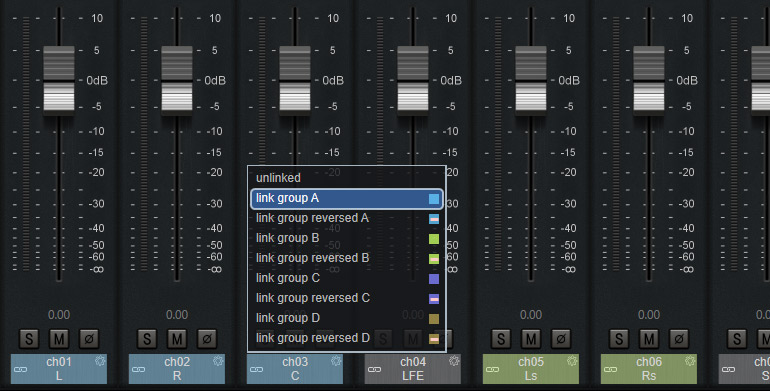Click the link icon on ch02 R
Image resolution: width=770 pixels, height=391 pixels.
point(138,369)
